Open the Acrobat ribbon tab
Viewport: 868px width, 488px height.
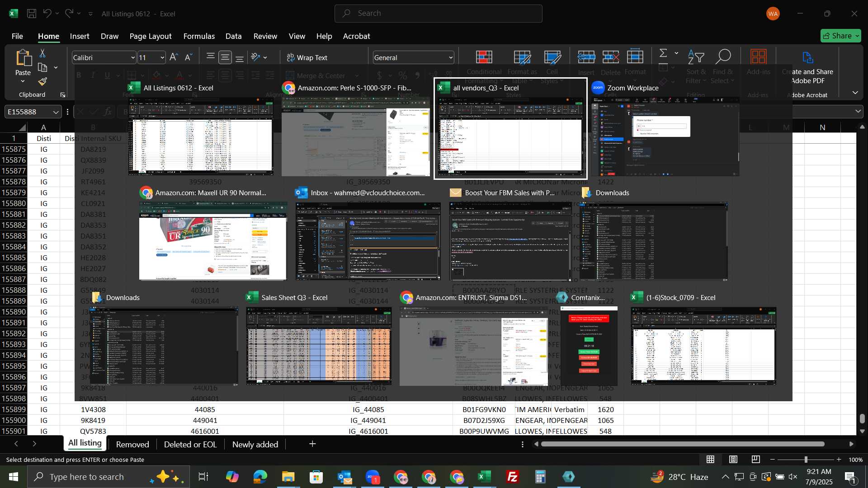(x=356, y=36)
